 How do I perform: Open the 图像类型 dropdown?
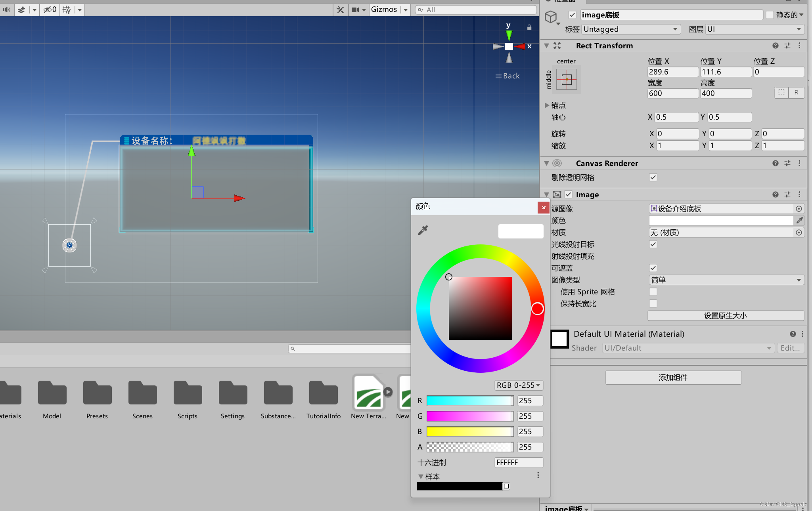[x=726, y=280]
